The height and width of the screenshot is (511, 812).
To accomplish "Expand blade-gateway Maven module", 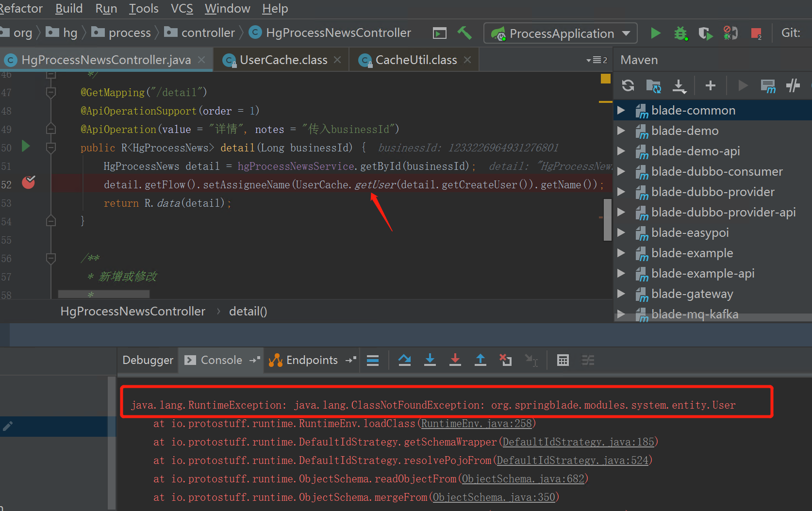I will [621, 294].
